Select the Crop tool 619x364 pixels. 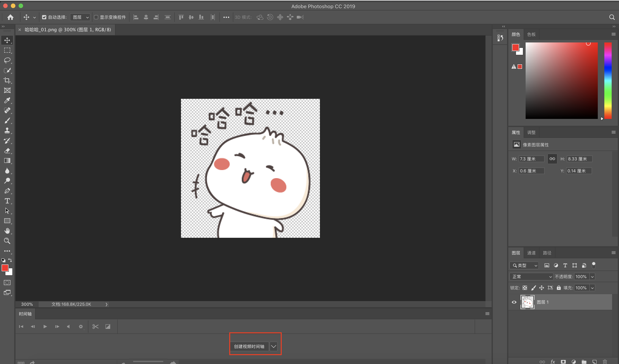(x=7, y=80)
